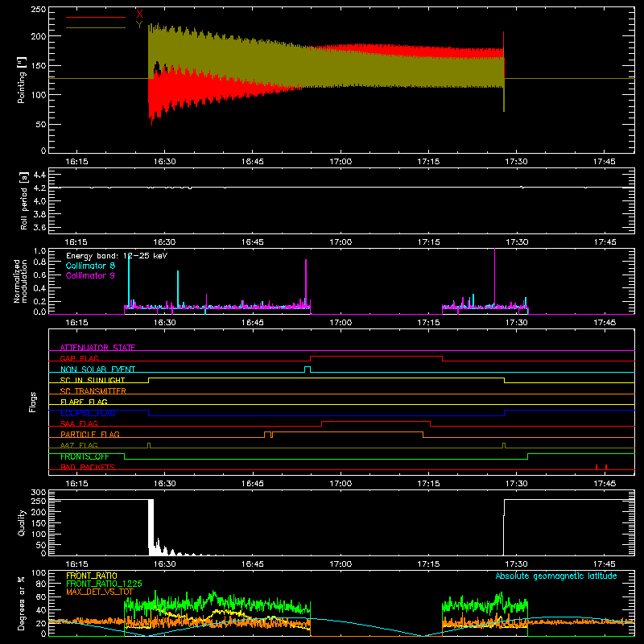Click the yellow FRONT_RATIO legend label

(92, 576)
